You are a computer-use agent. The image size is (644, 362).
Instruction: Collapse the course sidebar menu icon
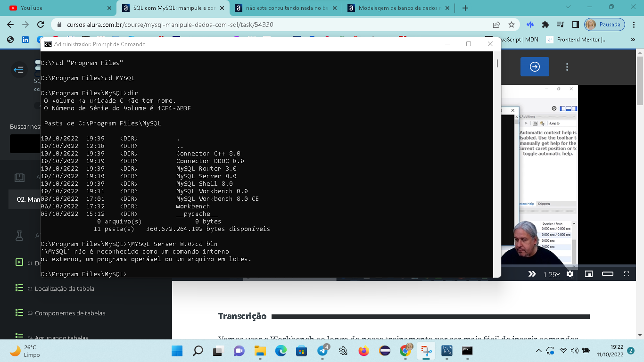[x=19, y=70]
